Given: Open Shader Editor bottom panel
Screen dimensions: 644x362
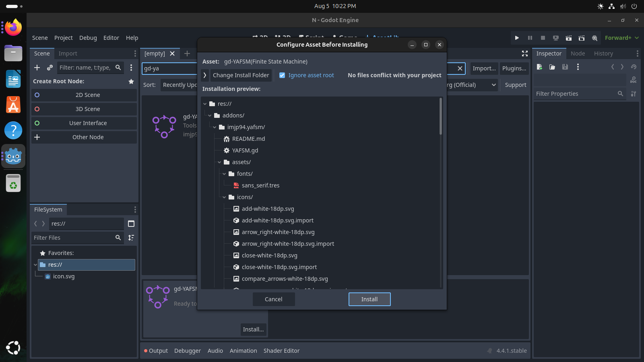Looking at the screenshot, I should click(281, 351).
